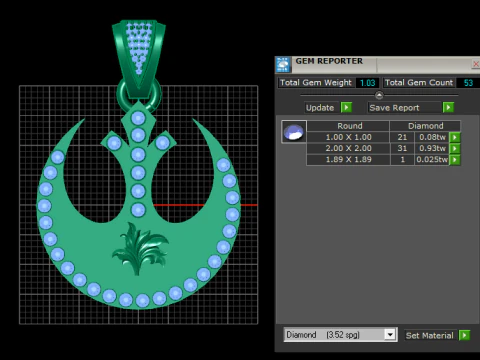Screen dimensions: 480x360
Task: Click the Total Gem Weight label
Action: (316, 83)
